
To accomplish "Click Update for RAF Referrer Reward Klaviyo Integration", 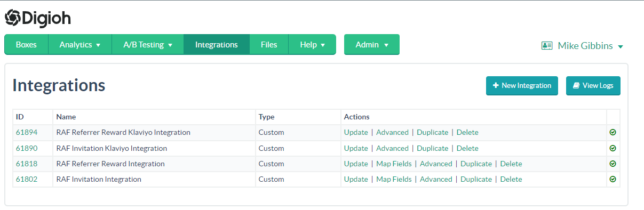I will [x=356, y=132].
